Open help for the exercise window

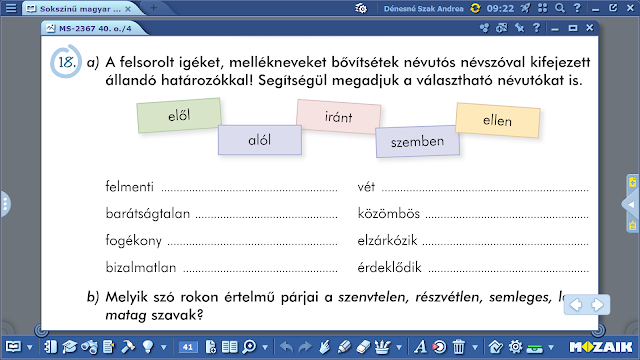coord(536,27)
